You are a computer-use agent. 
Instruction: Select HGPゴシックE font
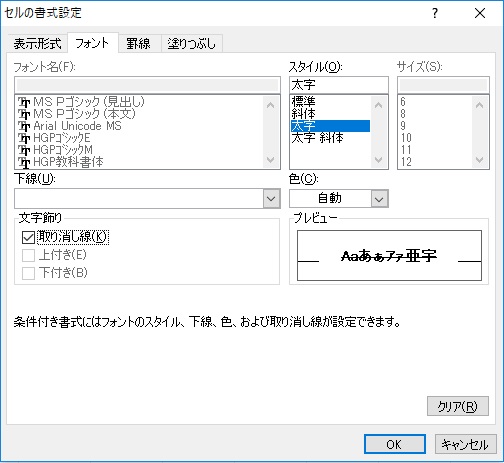62,138
